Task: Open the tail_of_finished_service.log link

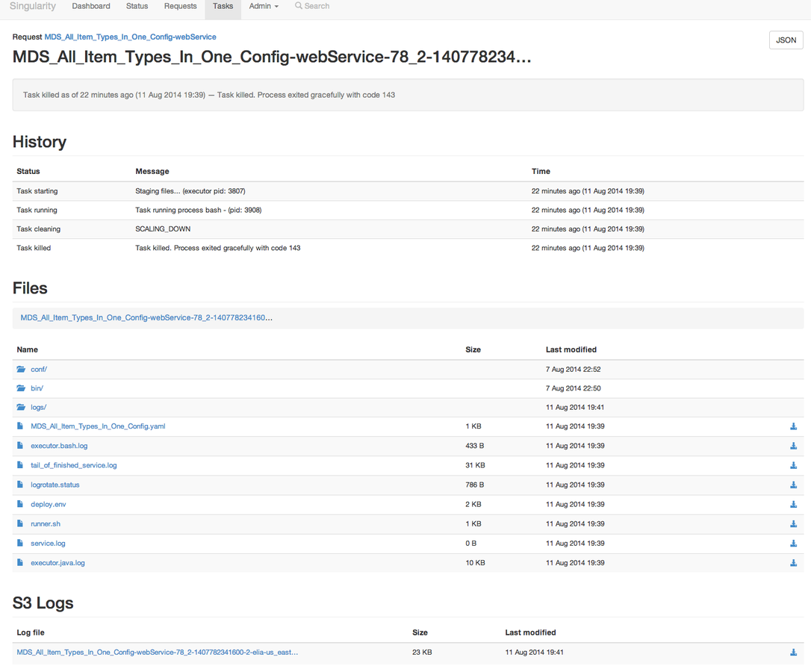Action: click(x=74, y=465)
